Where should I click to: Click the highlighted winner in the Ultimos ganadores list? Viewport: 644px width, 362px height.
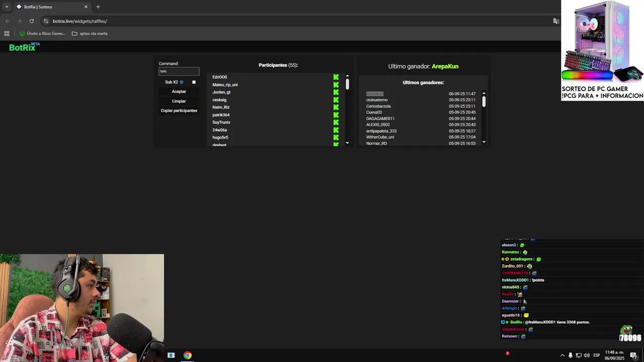pos(374,94)
